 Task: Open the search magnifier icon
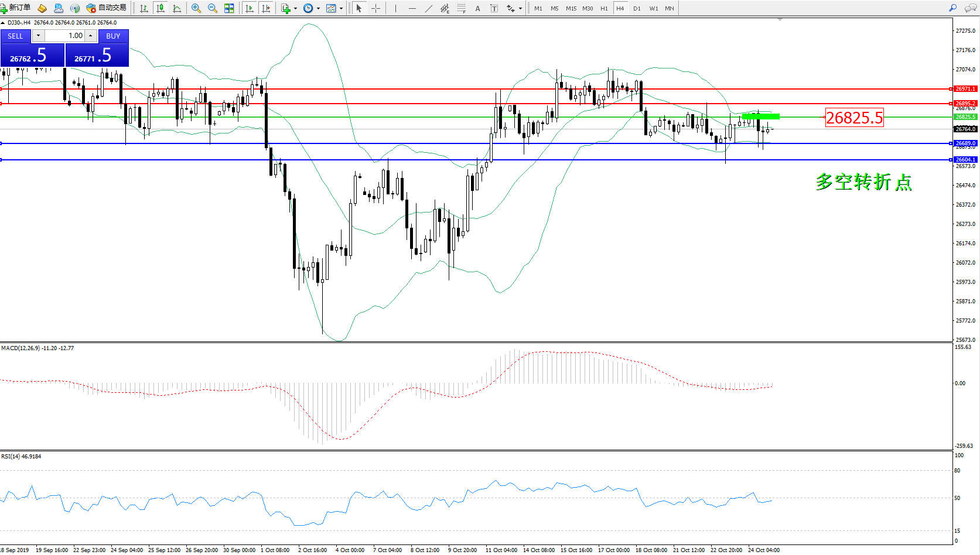click(953, 8)
